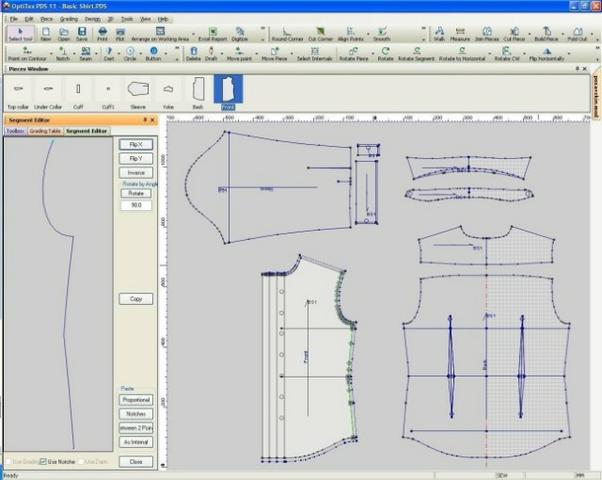Open the Excel Report tool

pyautogui.click(x=212, y=34)
